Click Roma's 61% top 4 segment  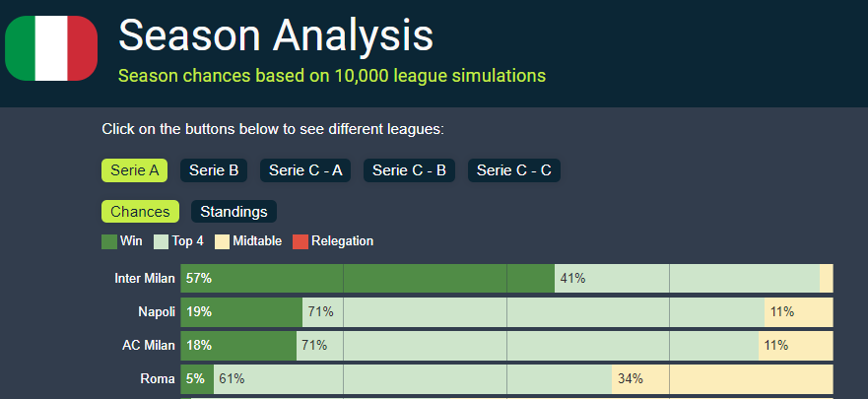click(x=412, y=379)
